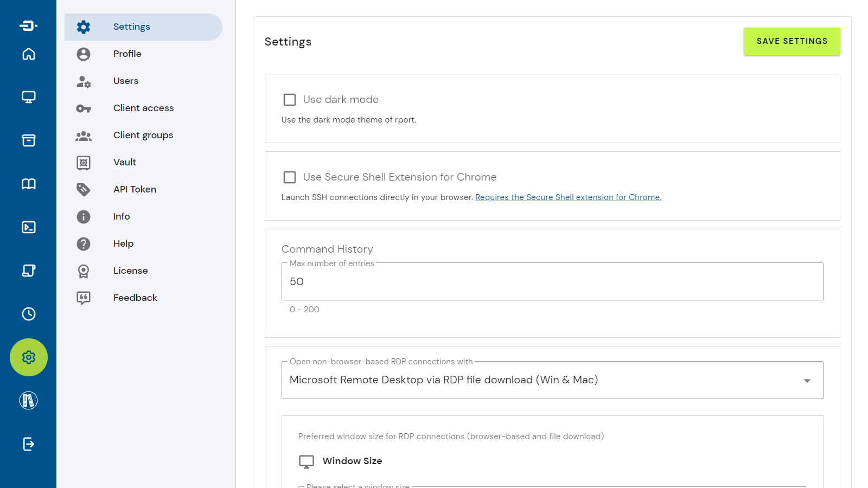
Task: Click the Max number of entries field
Action: [x=552, y=282]
